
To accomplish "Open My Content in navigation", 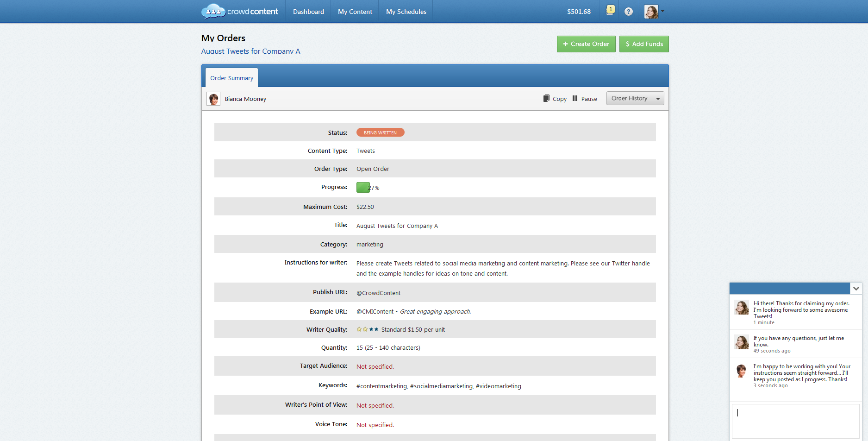I will [355, 12].
